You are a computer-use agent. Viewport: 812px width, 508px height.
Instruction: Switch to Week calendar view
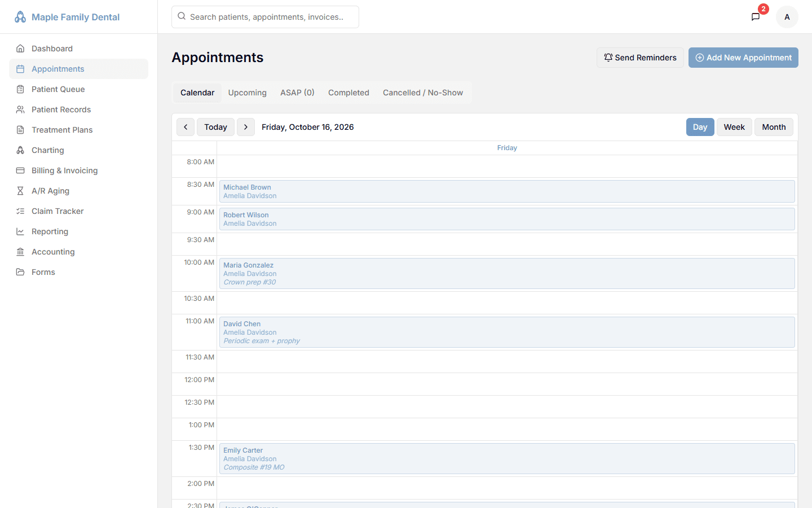(x=734, y=127)
